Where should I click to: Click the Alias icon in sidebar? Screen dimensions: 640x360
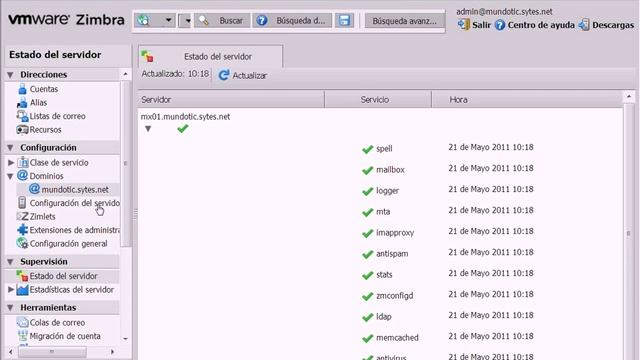[x=22, y=103]
